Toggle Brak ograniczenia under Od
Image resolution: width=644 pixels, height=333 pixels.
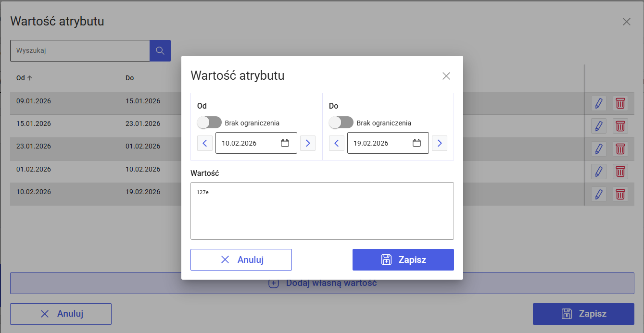click(x=209, y=123)
